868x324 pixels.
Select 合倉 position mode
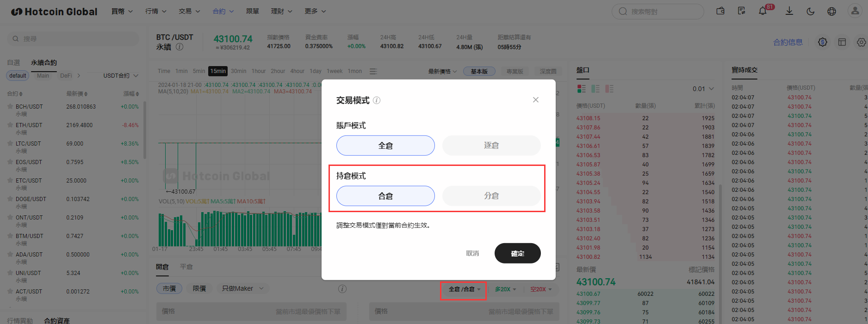(x=385, y=196)
